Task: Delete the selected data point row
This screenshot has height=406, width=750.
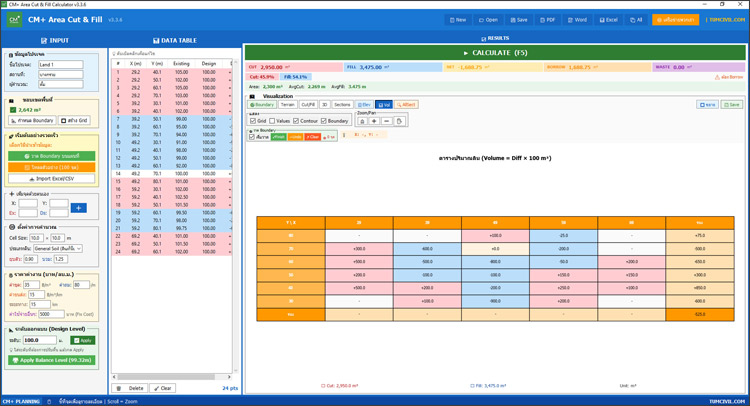Action: pos(132,388)
